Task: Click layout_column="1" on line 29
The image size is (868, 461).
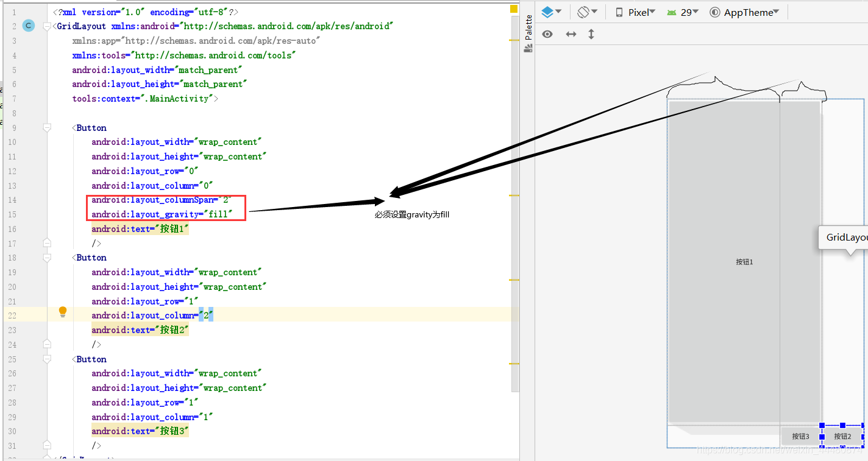Action: pos(152,417)
